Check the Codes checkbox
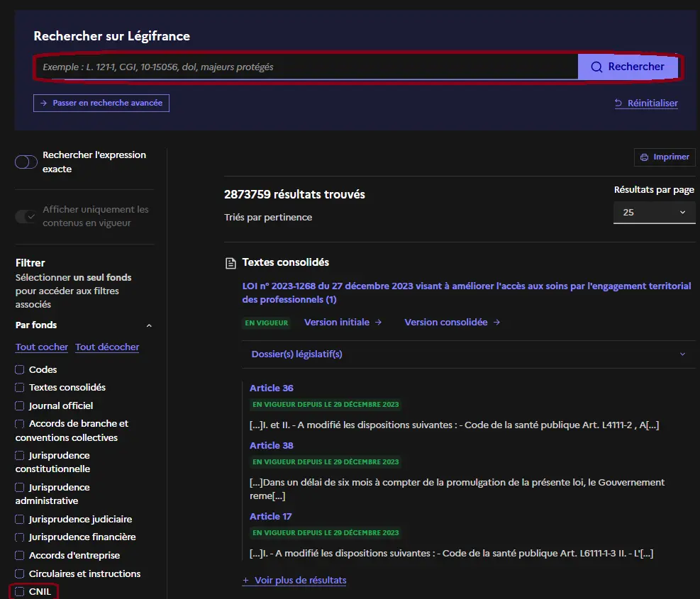This screenshot has height=599, width=700. (x=20, y=369)
